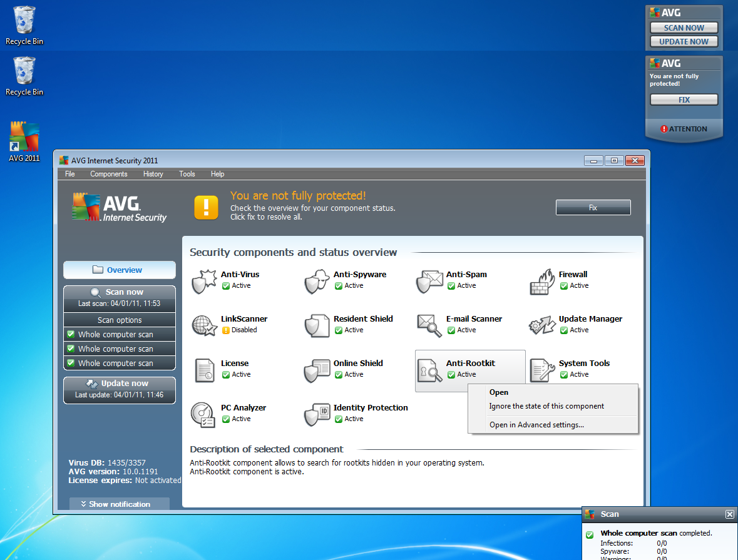Click the Update Manager component icon
Image resolution: width=738 pixels, height=560 pixels.
(x=541, y=324)
